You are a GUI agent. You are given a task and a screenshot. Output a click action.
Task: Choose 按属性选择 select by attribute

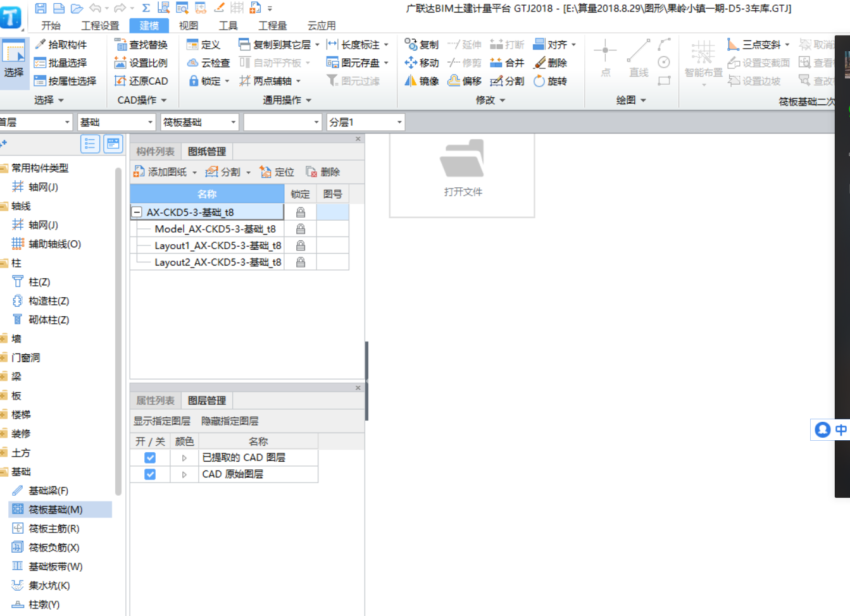pyautogui.click(x=65, y=81)
